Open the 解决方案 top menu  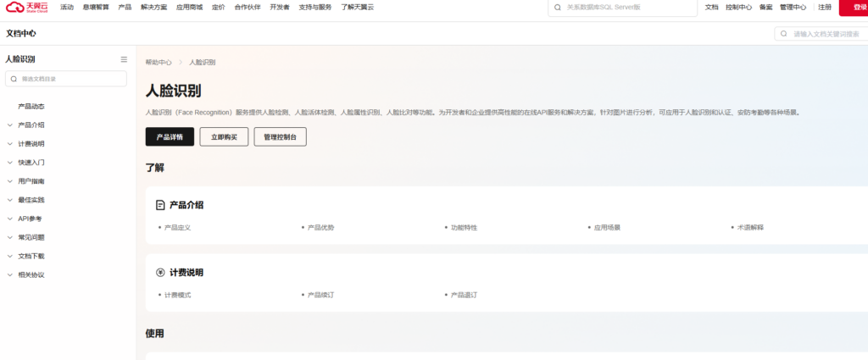click(154, 8)
